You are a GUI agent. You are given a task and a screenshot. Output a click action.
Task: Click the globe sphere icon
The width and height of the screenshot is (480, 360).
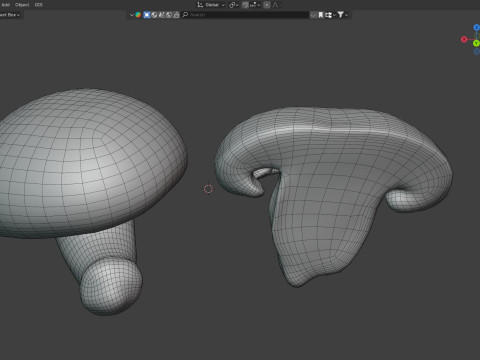(x=154, y=15)
